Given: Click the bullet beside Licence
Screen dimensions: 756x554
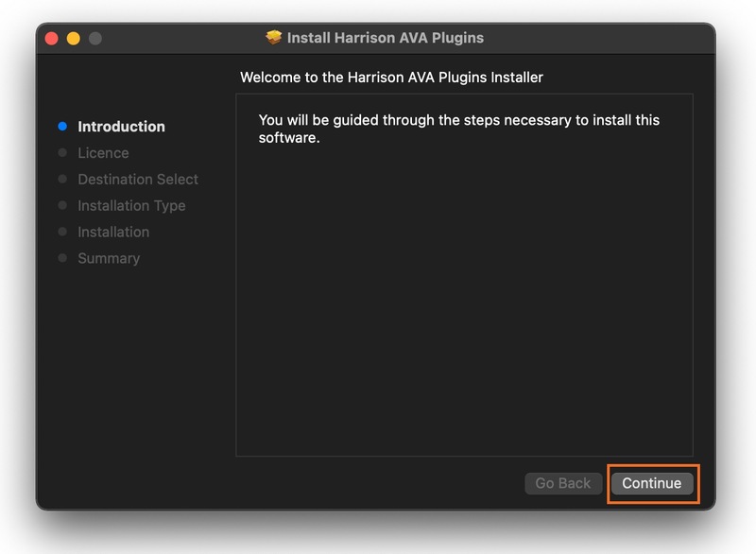Looking at the screenshot, I should [x=62, y=152].
